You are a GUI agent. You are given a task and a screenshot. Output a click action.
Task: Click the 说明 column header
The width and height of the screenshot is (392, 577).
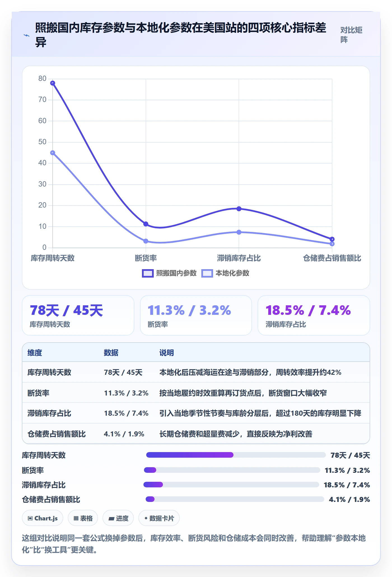click(x=167, y=353)
